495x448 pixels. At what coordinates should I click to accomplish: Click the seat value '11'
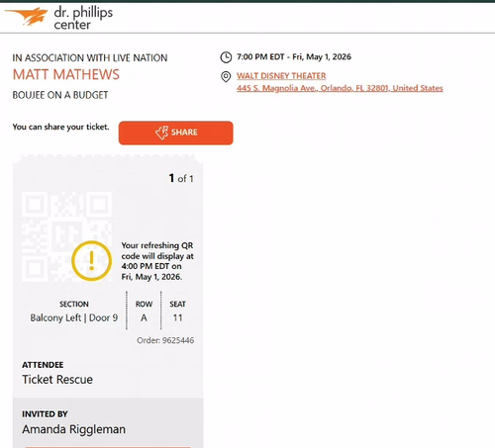(177, 317)
